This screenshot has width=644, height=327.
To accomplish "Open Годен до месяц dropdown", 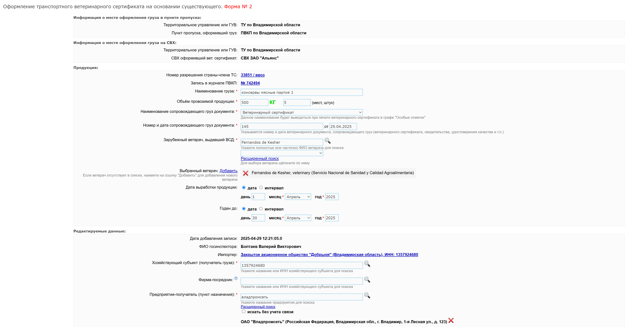I will point(298,218).
